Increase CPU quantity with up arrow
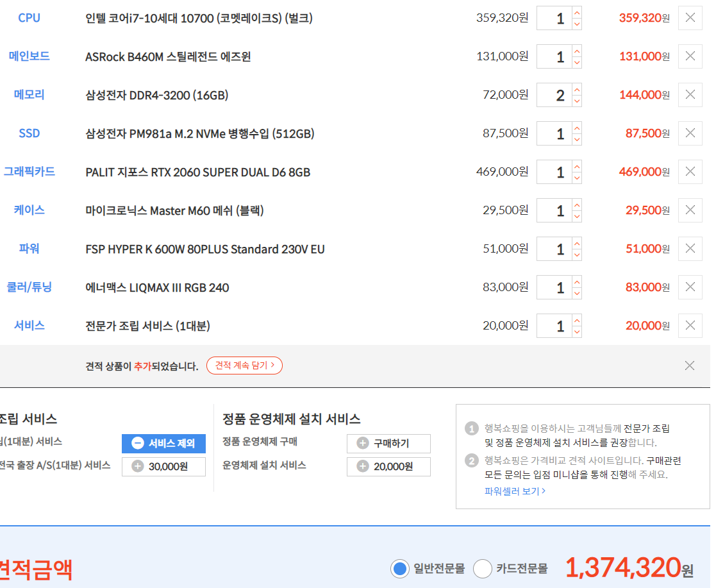Image resolution: width=716 pixels, height=588 pixels. point(577,12)
